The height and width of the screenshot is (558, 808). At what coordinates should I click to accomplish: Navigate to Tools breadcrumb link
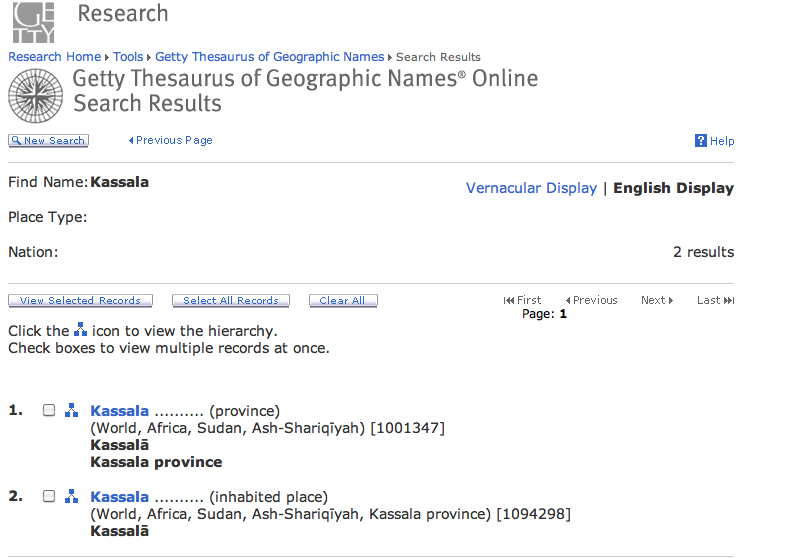128,57
